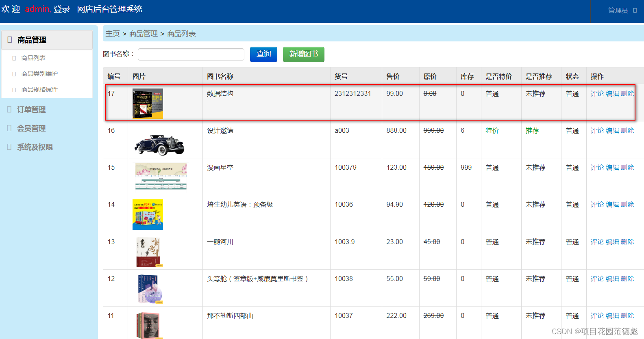Click 删除 for the 一瓣河川 row
644x339 pixels.
click(627, 242)
